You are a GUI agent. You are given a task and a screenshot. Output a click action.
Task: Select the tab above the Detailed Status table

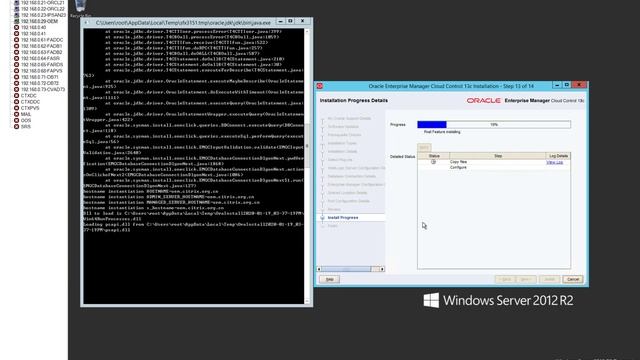tap(424, 148)
